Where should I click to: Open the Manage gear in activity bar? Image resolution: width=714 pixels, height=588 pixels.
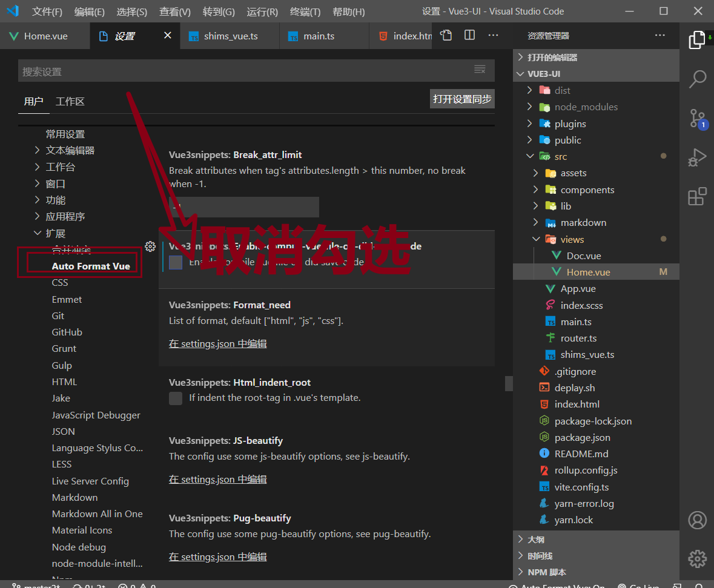(x=696, y=559)
